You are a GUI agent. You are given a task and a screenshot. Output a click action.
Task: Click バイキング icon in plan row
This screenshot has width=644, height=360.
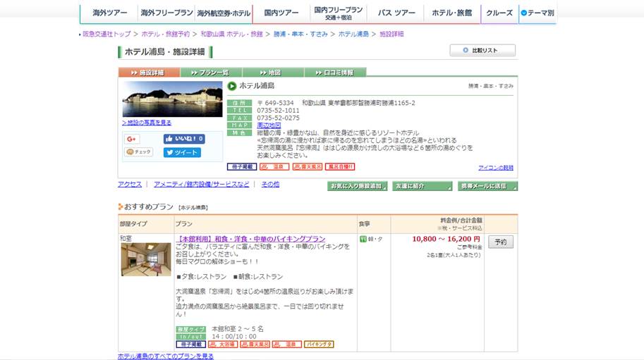319,345
